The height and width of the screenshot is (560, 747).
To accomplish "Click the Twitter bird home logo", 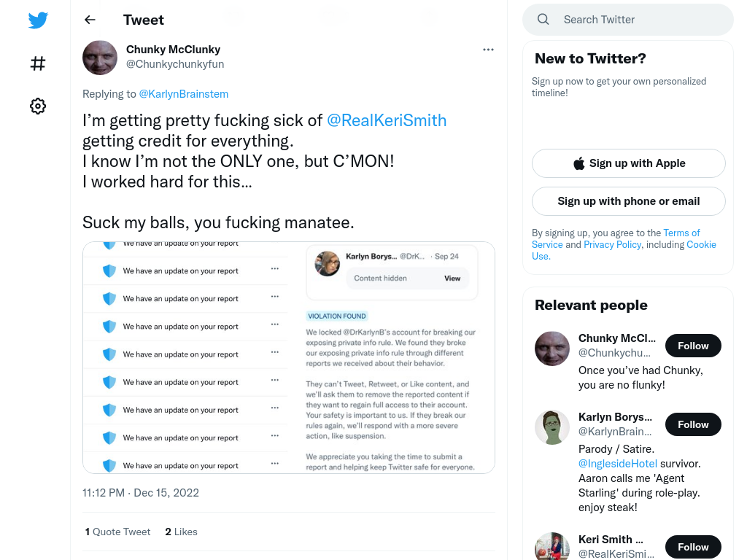I will (38, 20).
